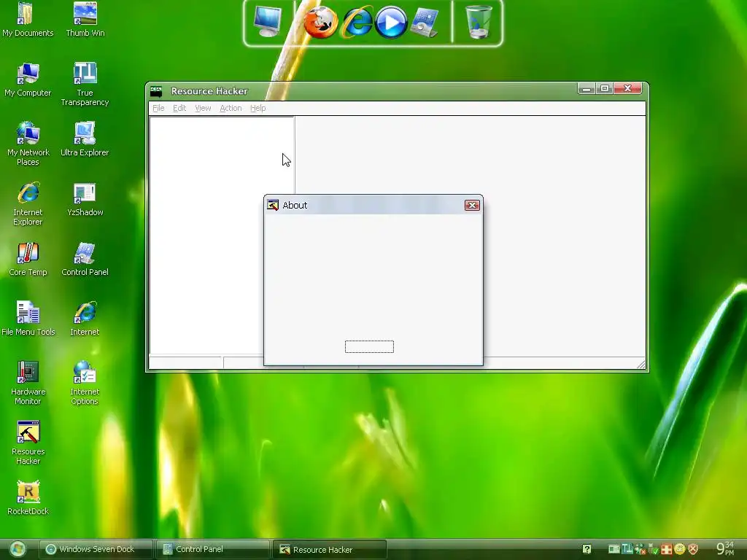Select the My Computer desktop icon
The height and width of the screenshot is (560, 747).
tap(28, 79)
